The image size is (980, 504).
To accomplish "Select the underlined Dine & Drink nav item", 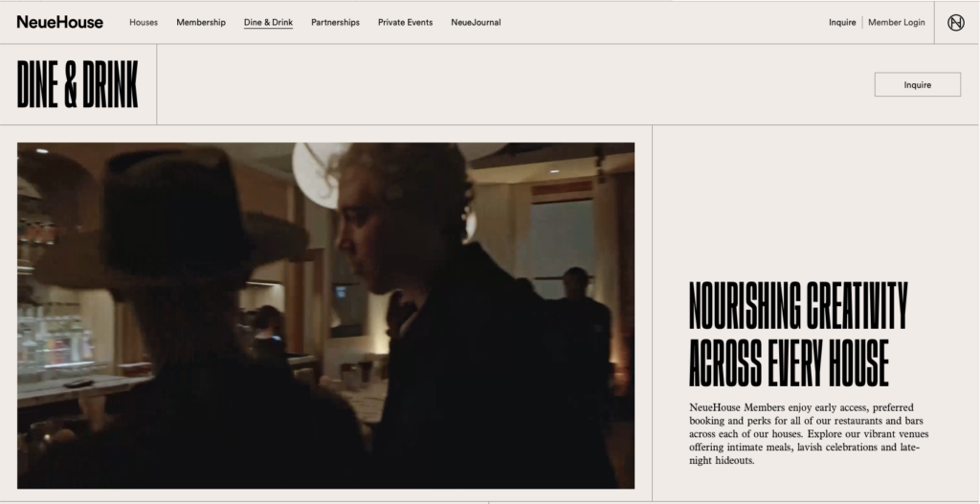I will click(x=268, y=22).
